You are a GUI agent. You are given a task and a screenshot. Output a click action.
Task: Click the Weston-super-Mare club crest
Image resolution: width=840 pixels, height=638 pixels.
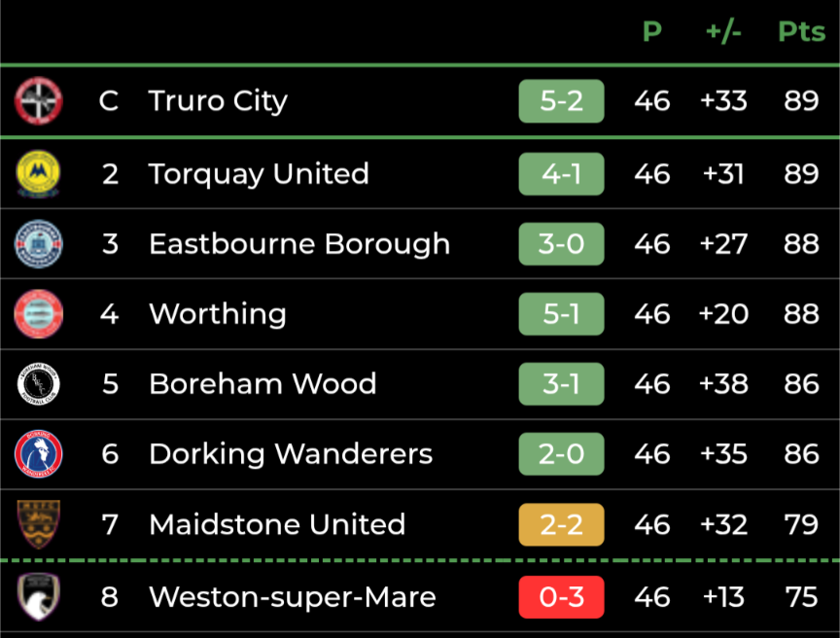pyautogui.click(x=38, y=597)
